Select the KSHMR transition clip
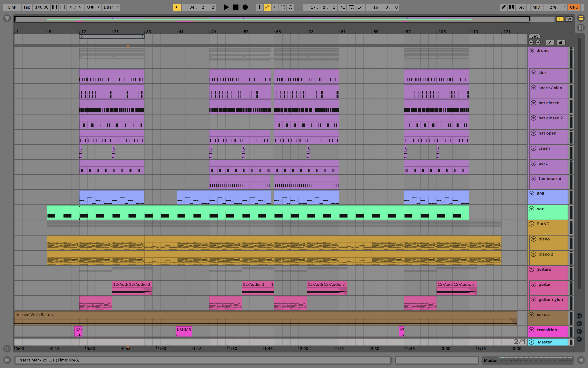 point(184,331)
